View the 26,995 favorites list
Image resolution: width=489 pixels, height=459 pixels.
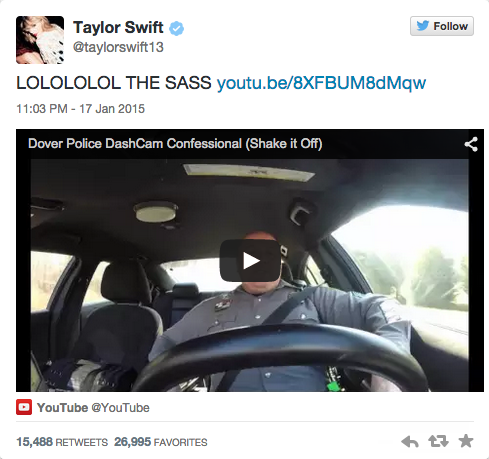pos(161,442)
